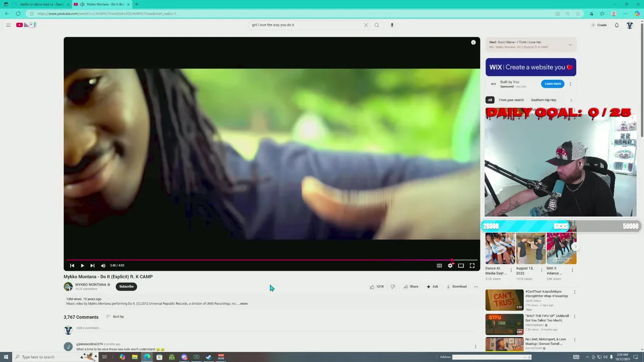Image resolution: width=644 pixels, height=362 pixels.
Task: Skip to previous video in player
Action: click(72, 265)
